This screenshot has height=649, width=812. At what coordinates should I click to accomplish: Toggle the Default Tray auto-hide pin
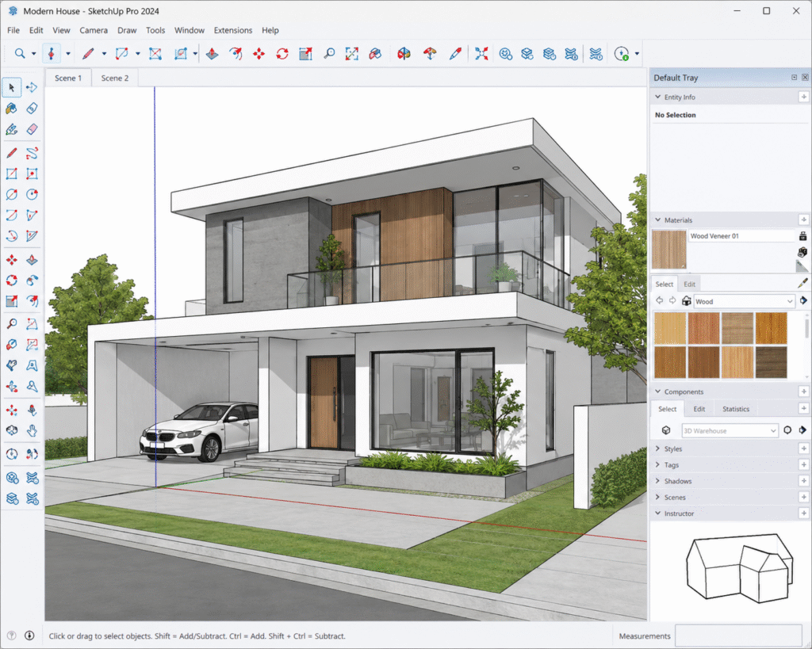pos(794,77)
